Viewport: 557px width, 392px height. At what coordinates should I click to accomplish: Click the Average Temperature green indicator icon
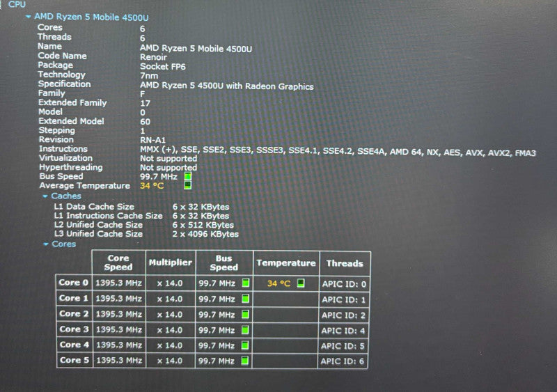(188, 185)
